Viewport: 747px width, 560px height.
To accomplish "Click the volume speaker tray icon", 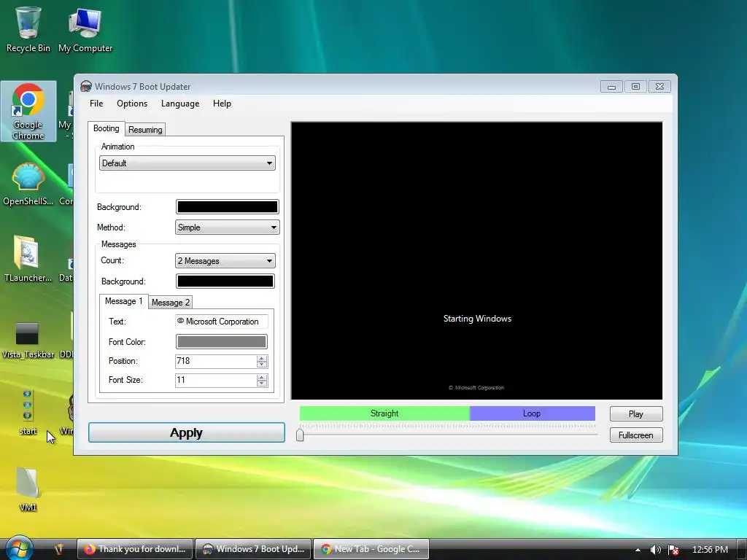I will click(x=655, y=550).
